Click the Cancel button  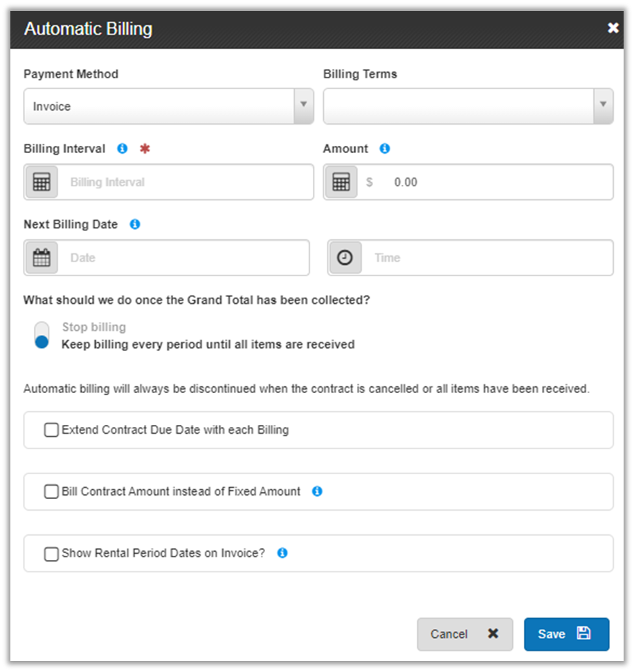[x=464, y=634]
